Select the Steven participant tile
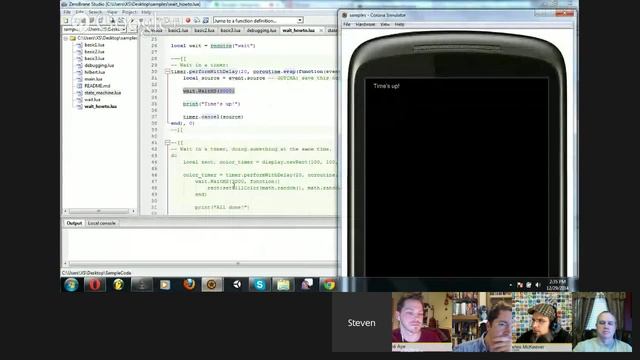 (x=362, y=322)
